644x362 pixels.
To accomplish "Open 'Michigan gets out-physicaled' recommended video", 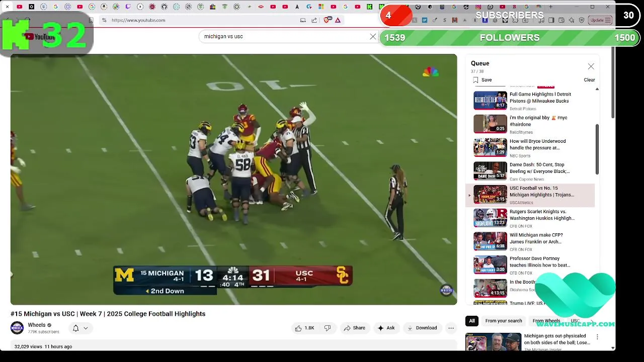I will click(557, 339).
